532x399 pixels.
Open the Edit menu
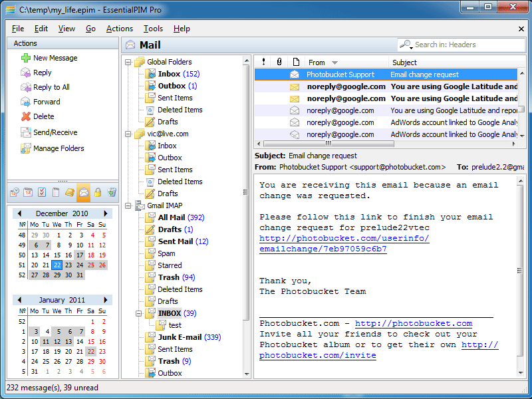pyautogui.click(x=41, y=29)
